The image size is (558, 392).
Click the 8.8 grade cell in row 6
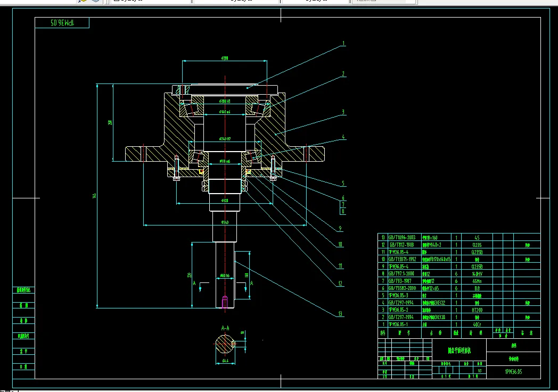(477, 288)
